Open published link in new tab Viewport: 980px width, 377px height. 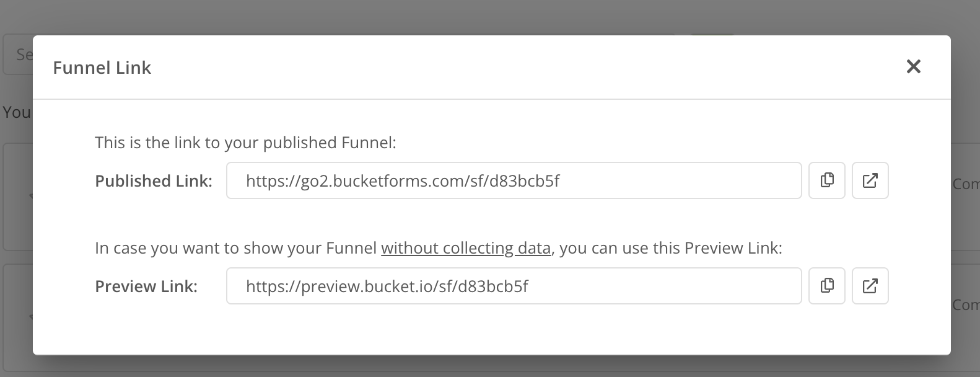point(870,180)
